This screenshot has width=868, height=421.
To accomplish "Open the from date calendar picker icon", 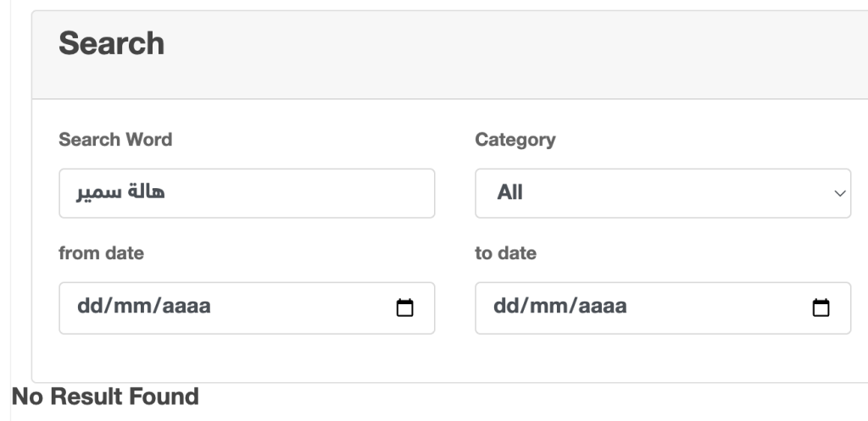I will [405, 308].
